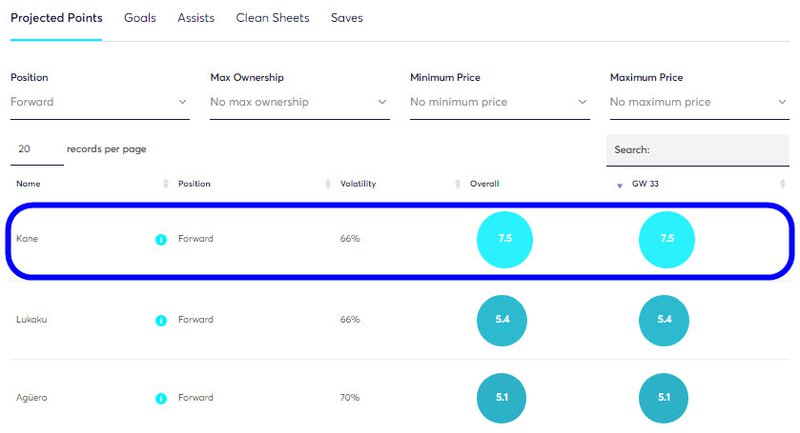Viewport: 800px width, 433px height.
Task: Switch to the Goals tab
Action: point(140,18)
